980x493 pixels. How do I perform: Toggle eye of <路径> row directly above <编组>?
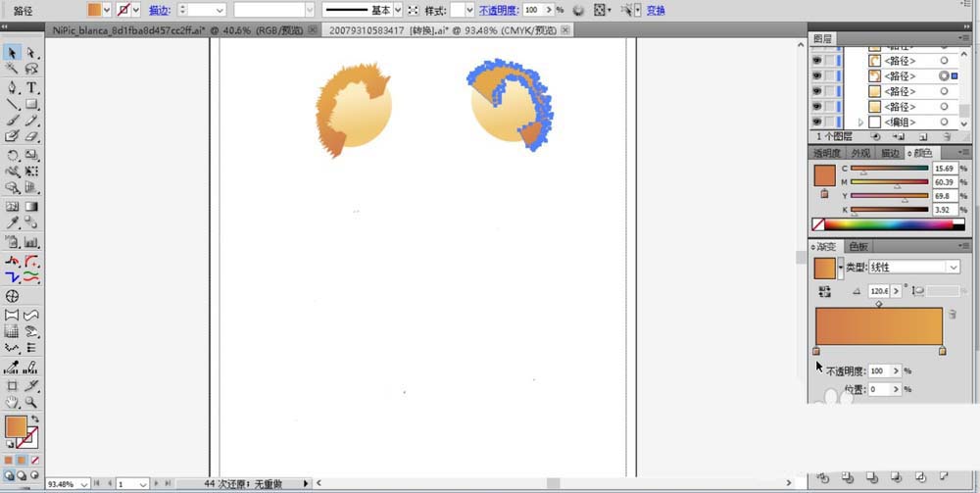817,106
